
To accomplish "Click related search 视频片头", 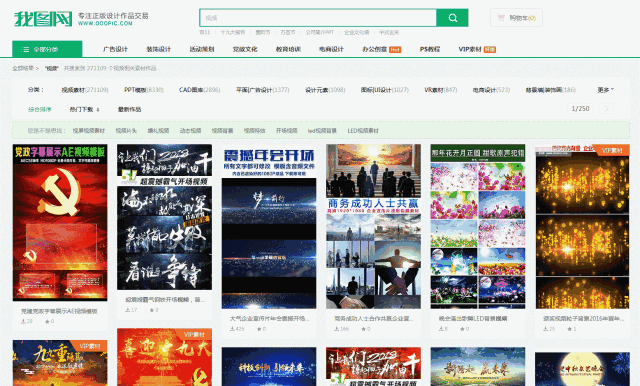I will coord(126,131).
